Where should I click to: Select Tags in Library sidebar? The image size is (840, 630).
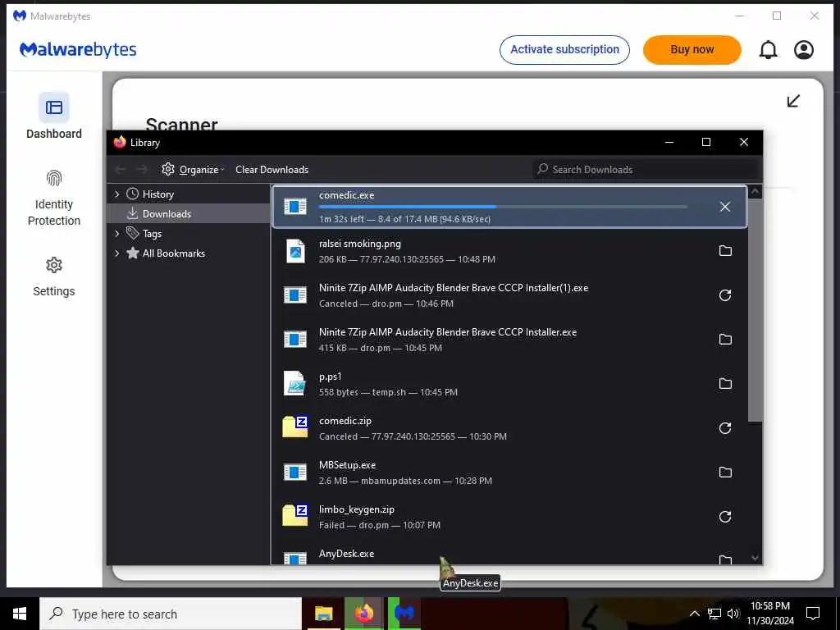(x=152, y=234)
